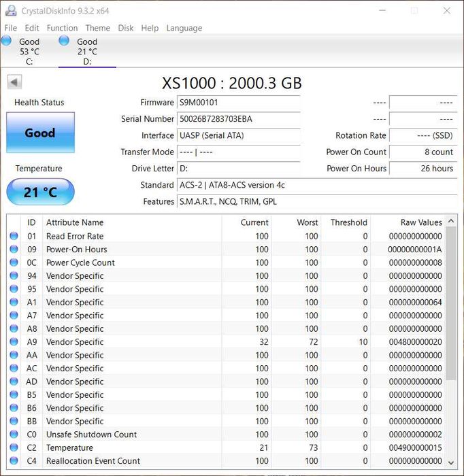Image resolution: width=464 pixels, height=476 pixels.
Task: Open the Help menu
Action: click(x=150, y=28)
